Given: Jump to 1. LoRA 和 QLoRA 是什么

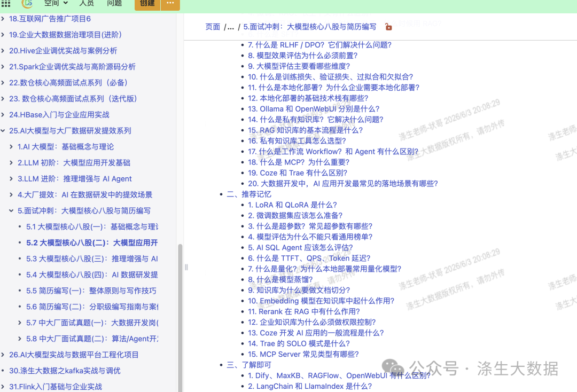Looking at the screenshot, I should (292, 205).
